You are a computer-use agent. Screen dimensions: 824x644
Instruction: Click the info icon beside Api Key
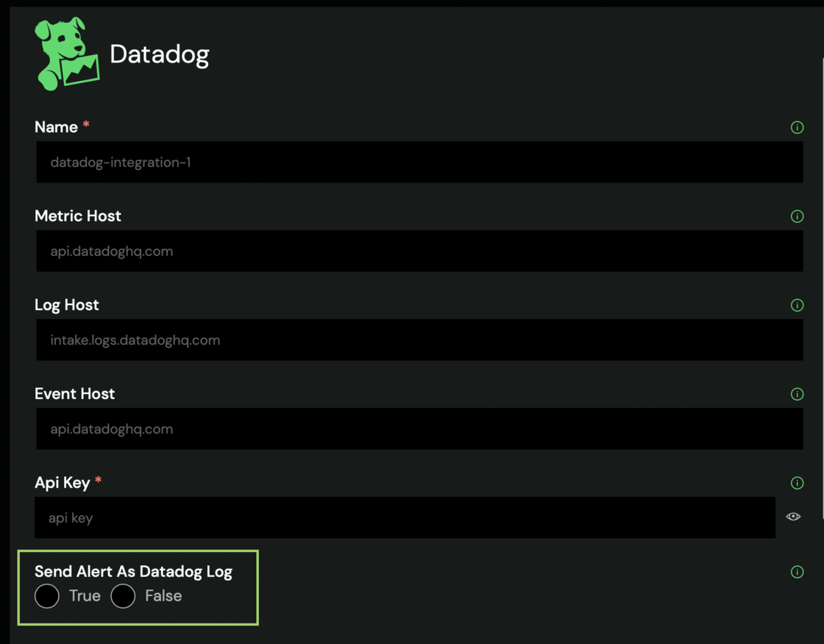pyautogui.click(x=797, y=483)
